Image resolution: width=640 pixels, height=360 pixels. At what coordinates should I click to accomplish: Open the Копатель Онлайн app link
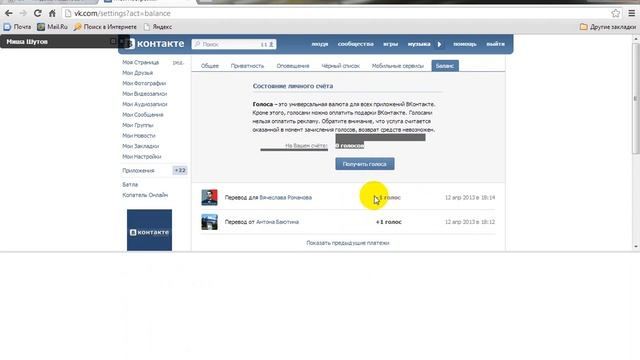[x=145, y=195]
